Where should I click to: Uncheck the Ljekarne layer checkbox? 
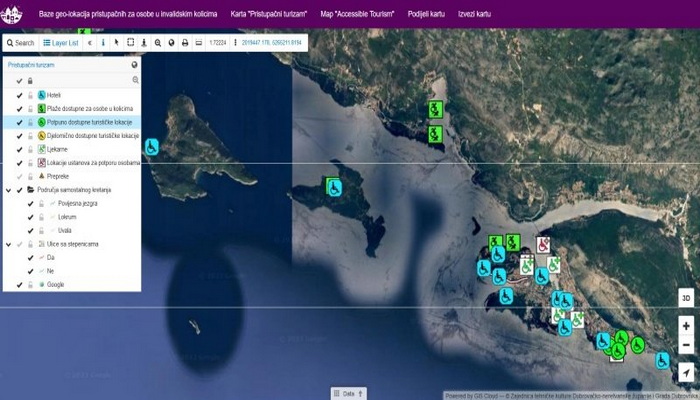[x=19, y=149]
